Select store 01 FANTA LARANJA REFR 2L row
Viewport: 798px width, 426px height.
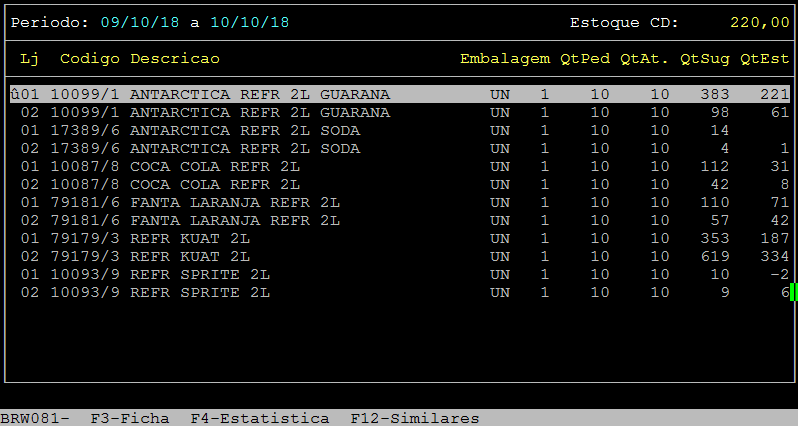pyautogui.click(x=400, y=203)
